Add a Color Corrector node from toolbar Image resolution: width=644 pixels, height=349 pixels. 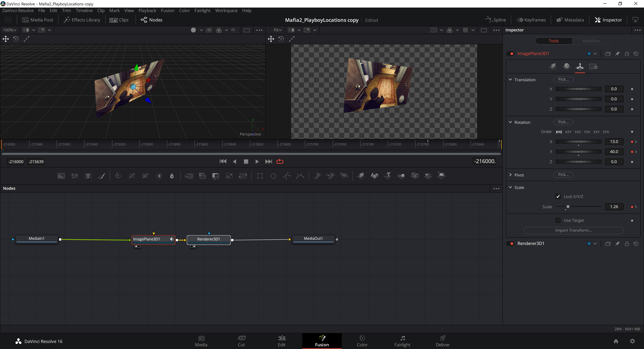pyautogui.click(x=118, y=176)
